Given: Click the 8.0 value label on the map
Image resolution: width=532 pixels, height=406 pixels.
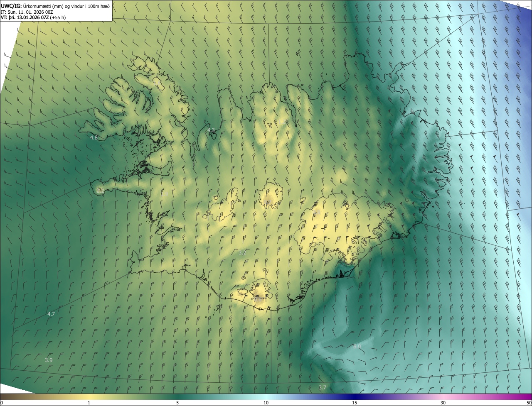Looking at the screenshot, I should point(357,346).
